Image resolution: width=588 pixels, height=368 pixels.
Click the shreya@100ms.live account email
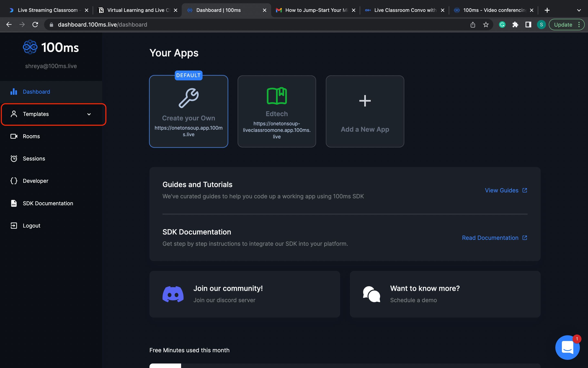point(51,66)
